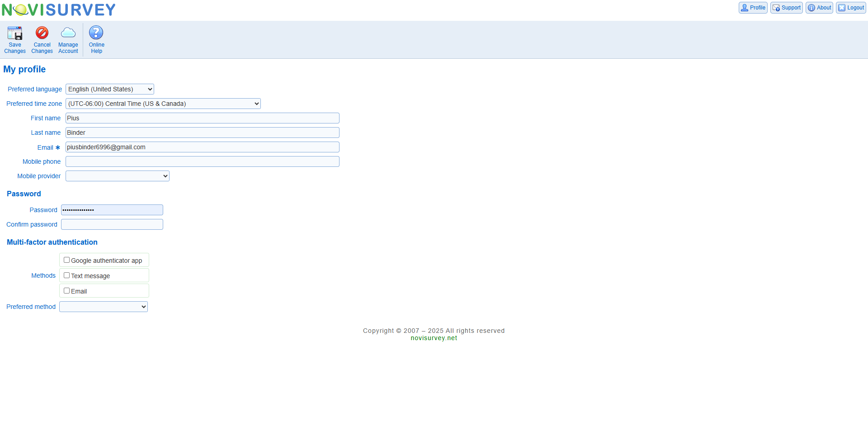Open the Preferred time zone dropdown
Image resolution: width=868 pixels, height=436 pixels.
163,104
